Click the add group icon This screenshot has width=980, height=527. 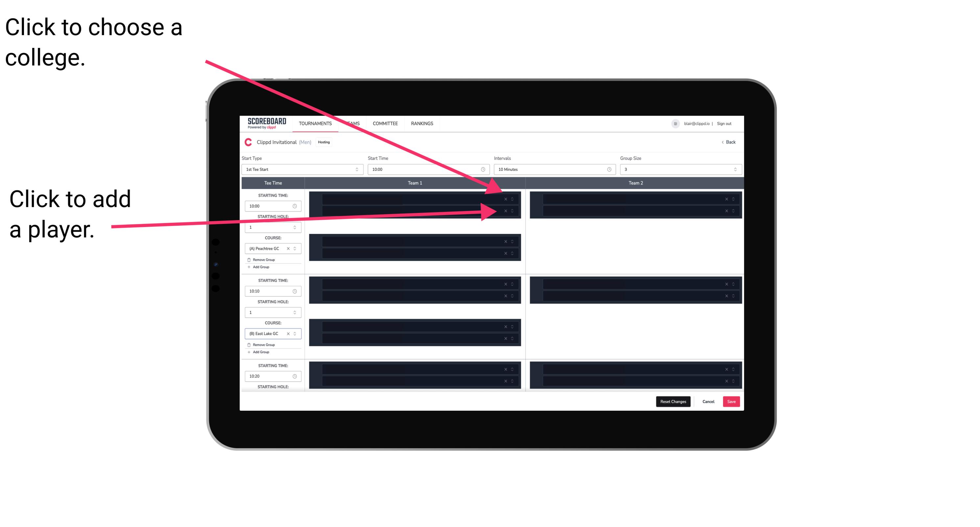coord(248,267)
